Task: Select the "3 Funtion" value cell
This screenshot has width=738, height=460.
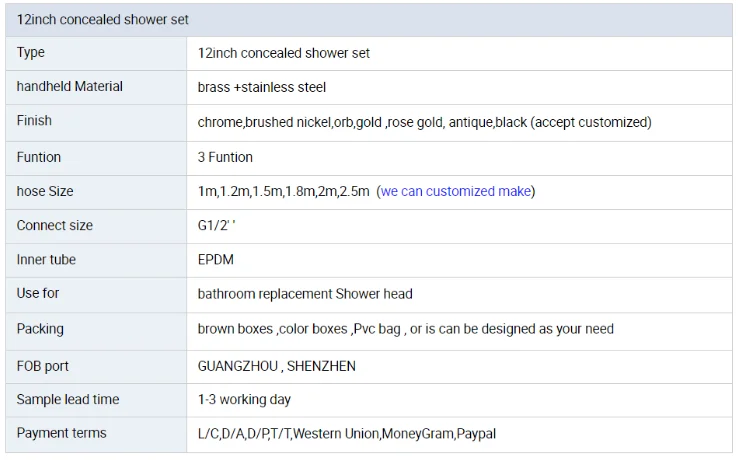Action: 225,157
